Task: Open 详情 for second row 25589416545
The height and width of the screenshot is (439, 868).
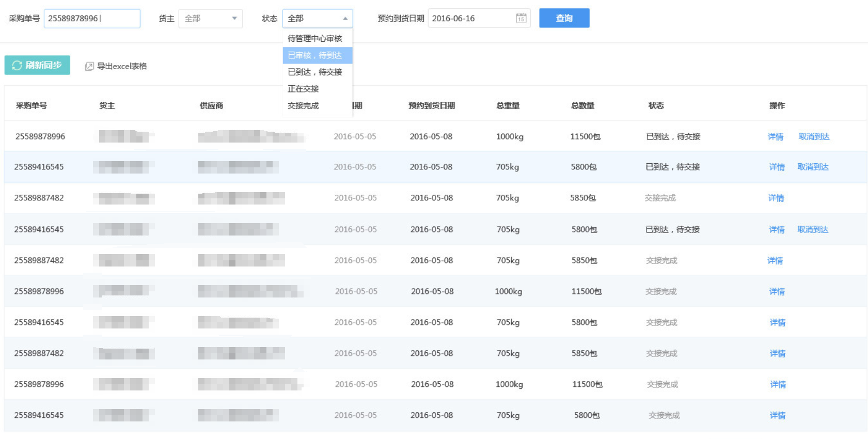Action: [777, 167]
